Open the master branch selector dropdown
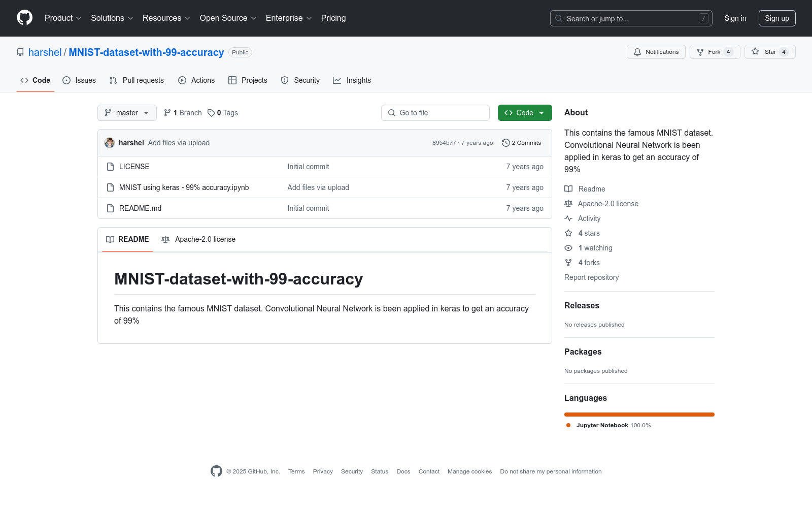The height and width of the screenshot is (508, 812). coord(127,113)
